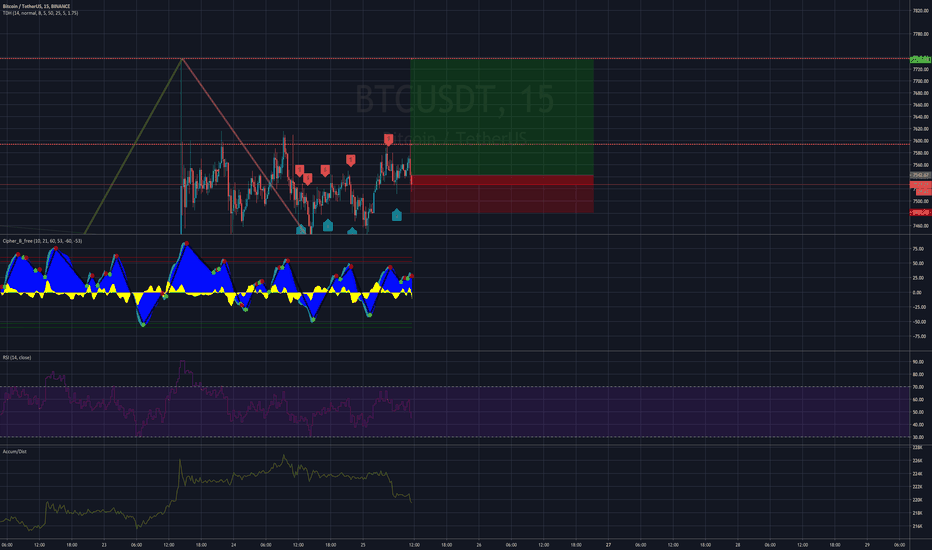Click date 26 on the time axis
The height and width of the screenshot is (550, 932).
[479, 545]
